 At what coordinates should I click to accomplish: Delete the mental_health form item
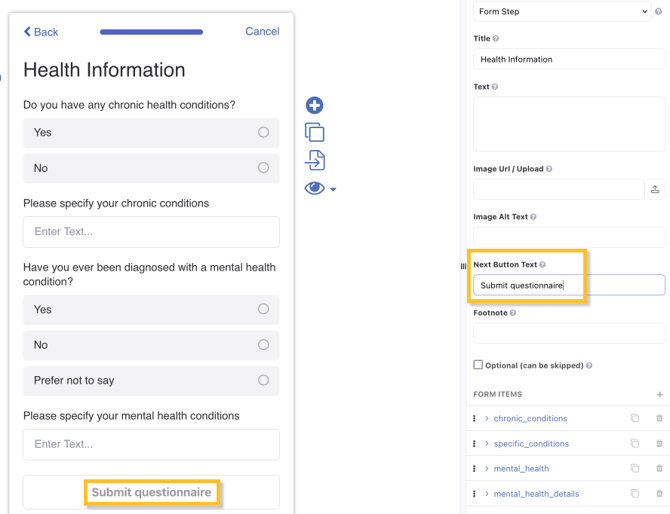(x=659, y=469)
